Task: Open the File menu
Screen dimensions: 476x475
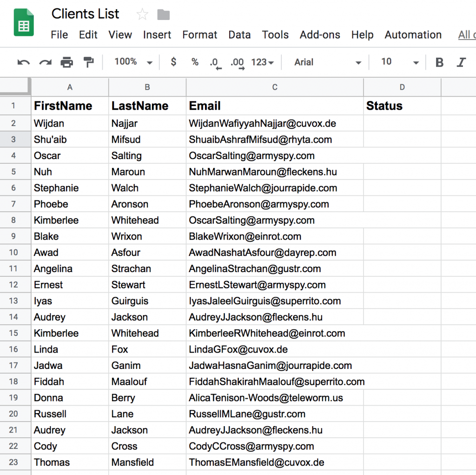Action: coord(59,34)
